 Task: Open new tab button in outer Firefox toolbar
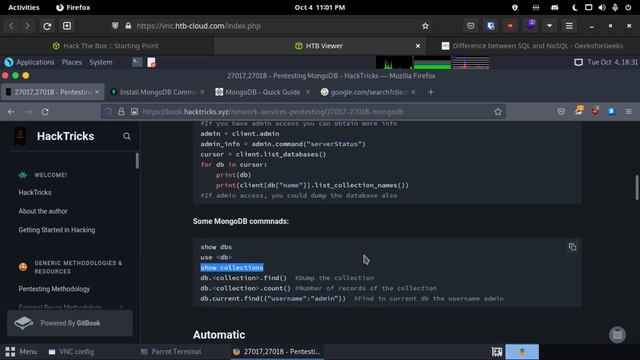pyautogui.click(x=67, y=26)
